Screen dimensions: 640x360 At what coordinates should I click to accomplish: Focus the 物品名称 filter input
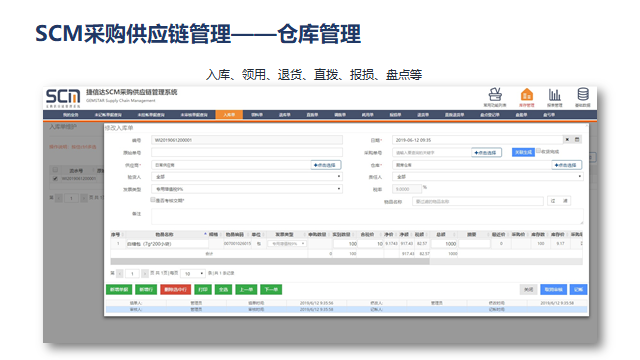[x=478, y=201]
